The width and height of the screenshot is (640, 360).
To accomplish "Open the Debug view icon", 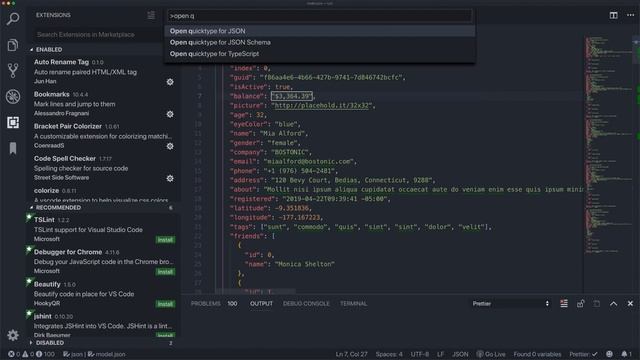I will (13, 96).
